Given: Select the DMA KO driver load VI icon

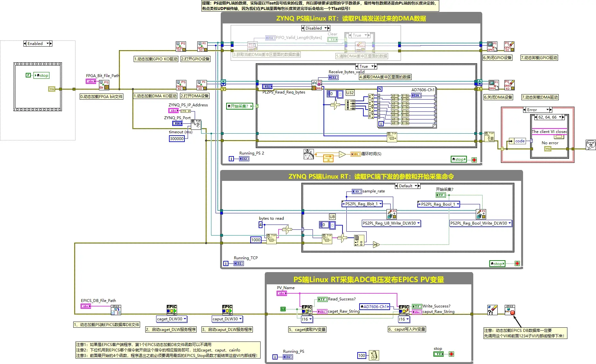Looking at the screenshot, I should 181,85.
